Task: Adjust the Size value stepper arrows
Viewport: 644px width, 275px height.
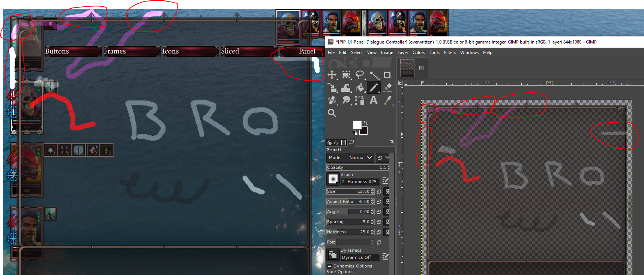Action: click(x=372, y=192)
